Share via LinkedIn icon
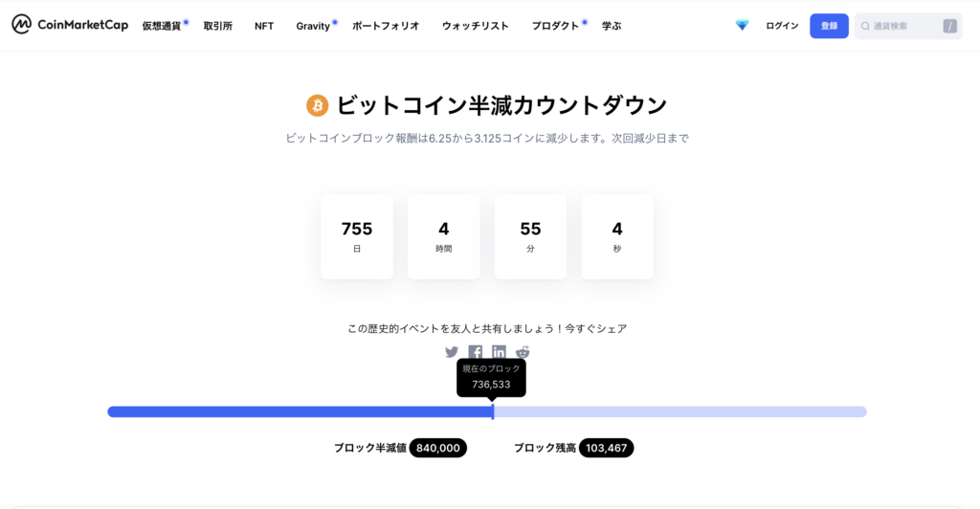This screenshot has height=509, width=980. pyautogui.click(x=499, y=352)
